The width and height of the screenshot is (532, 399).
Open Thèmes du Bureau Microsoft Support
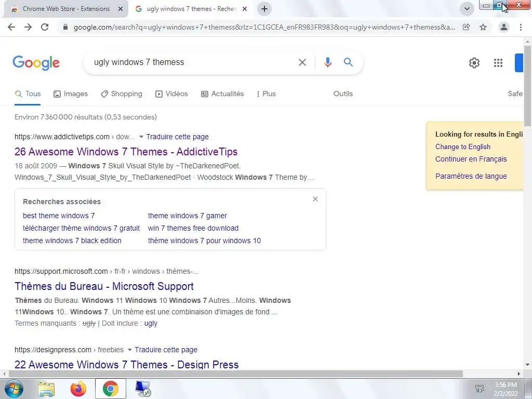(x=104, y=286)
